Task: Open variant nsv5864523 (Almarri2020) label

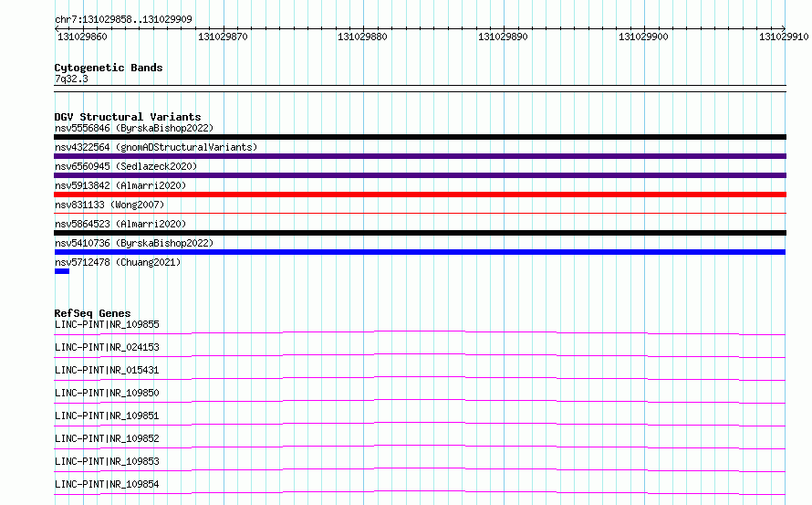Action: [x=120, y=224]
